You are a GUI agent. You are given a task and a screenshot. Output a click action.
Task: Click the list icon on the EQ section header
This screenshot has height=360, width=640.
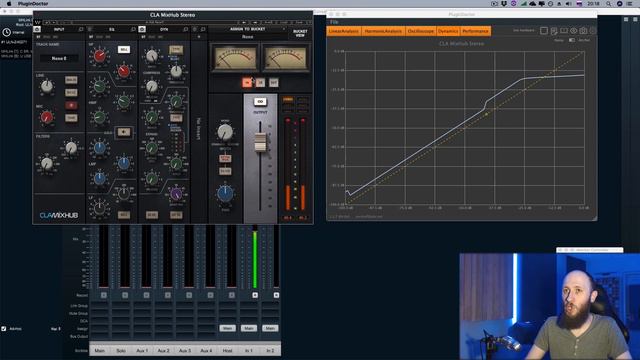(90, 29)
